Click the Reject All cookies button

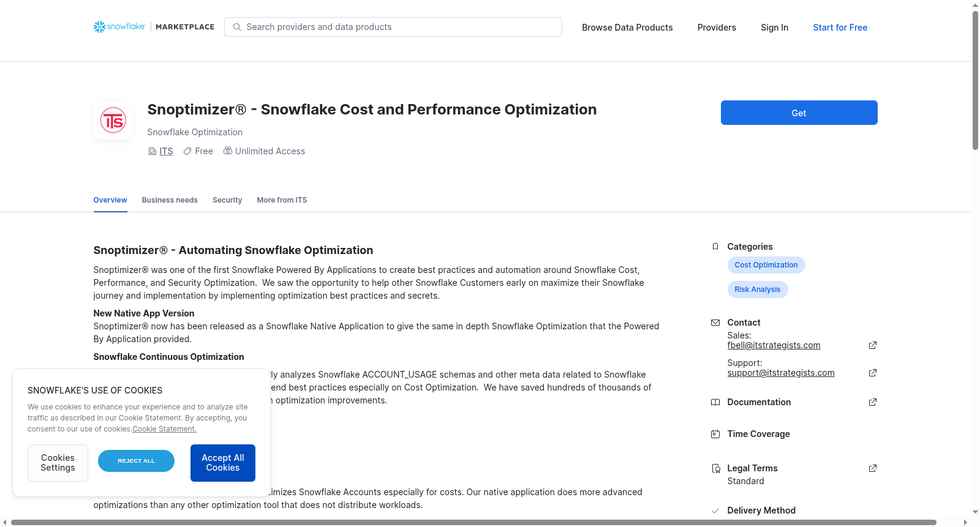(x=136, y=461)
